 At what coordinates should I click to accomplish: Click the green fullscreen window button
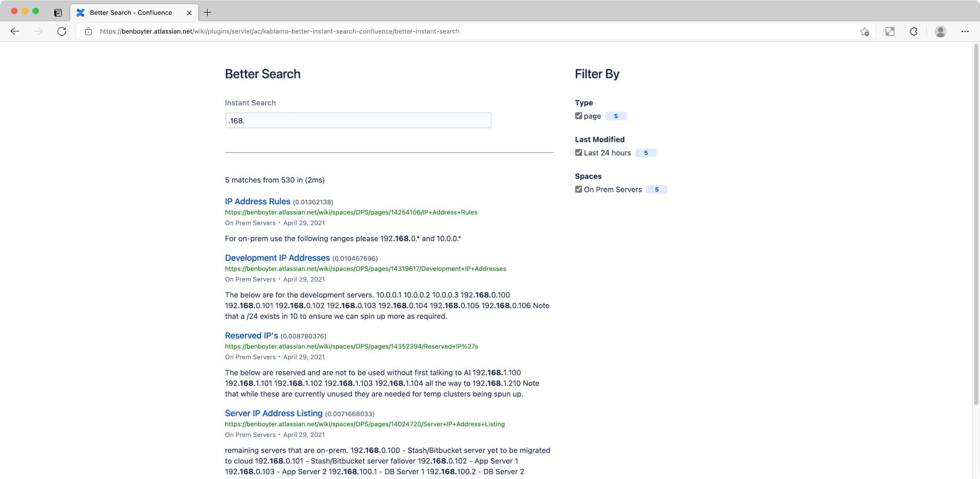tap(36, 11)
